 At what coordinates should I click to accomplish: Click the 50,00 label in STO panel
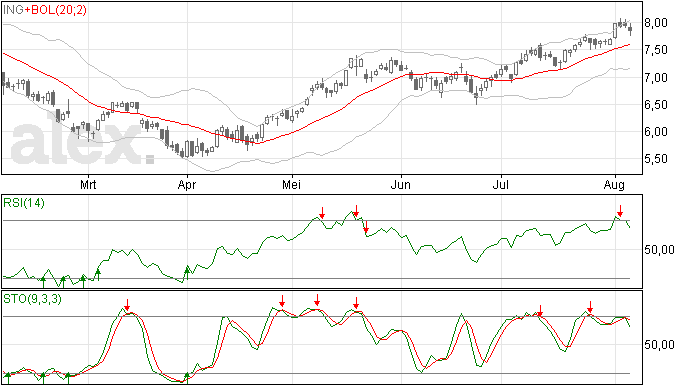click(x=659, y=345)
